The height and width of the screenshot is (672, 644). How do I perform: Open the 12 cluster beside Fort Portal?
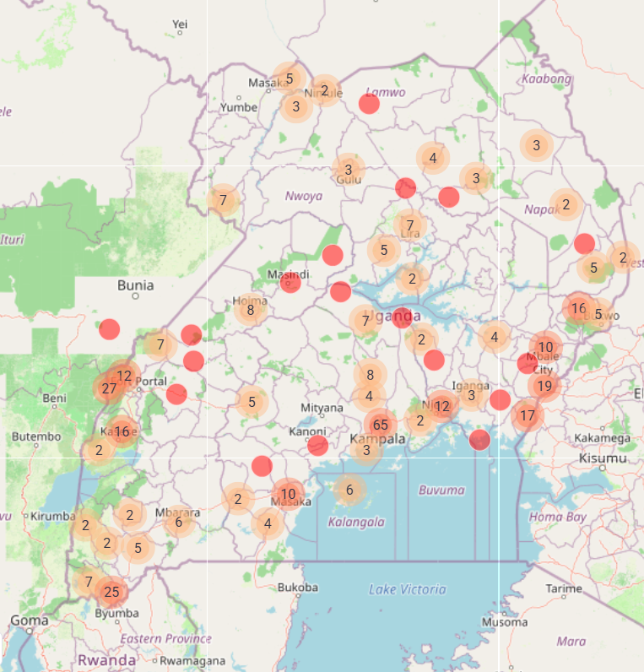(124, 376)
